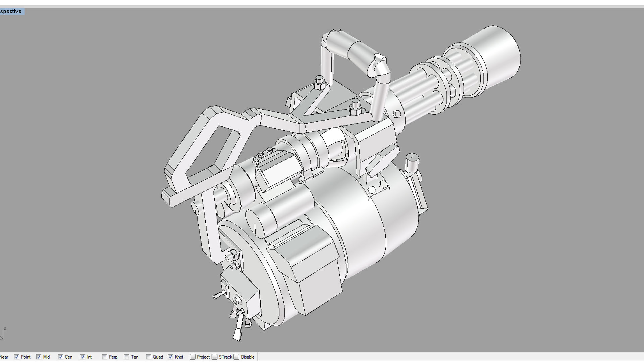Turn on STrack smart tracking
The height and width of the screenshot is (362, 644).
tap(215, 357)
